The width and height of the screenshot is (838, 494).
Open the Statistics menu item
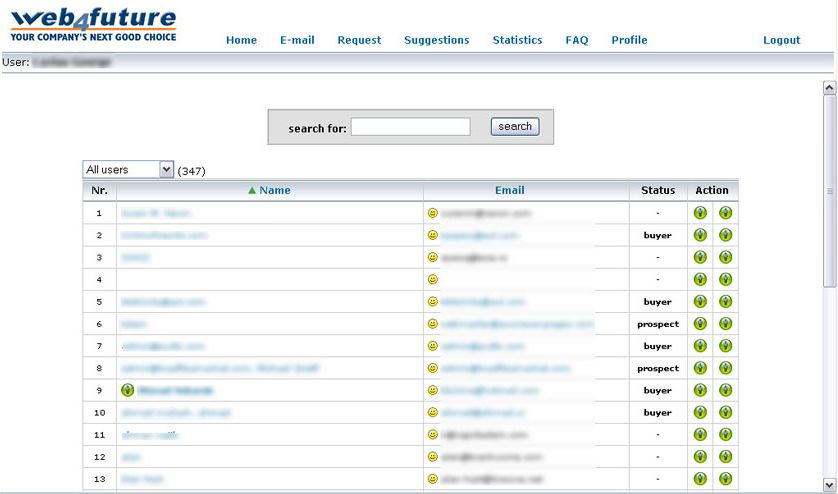[x=517, y=40]
